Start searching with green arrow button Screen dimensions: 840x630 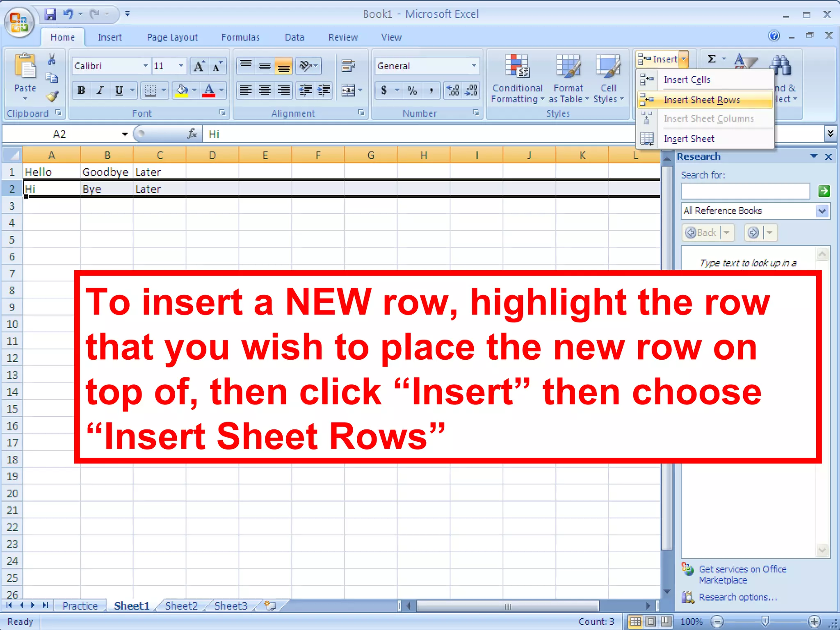pos(824,191)
